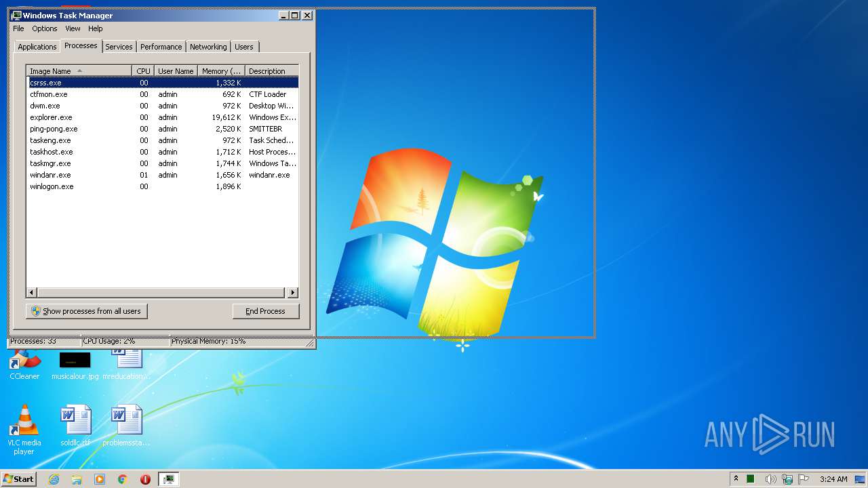Click the horizontal scrollbar right arrow
The image size is (868, 488).
[x=292, y=293]
